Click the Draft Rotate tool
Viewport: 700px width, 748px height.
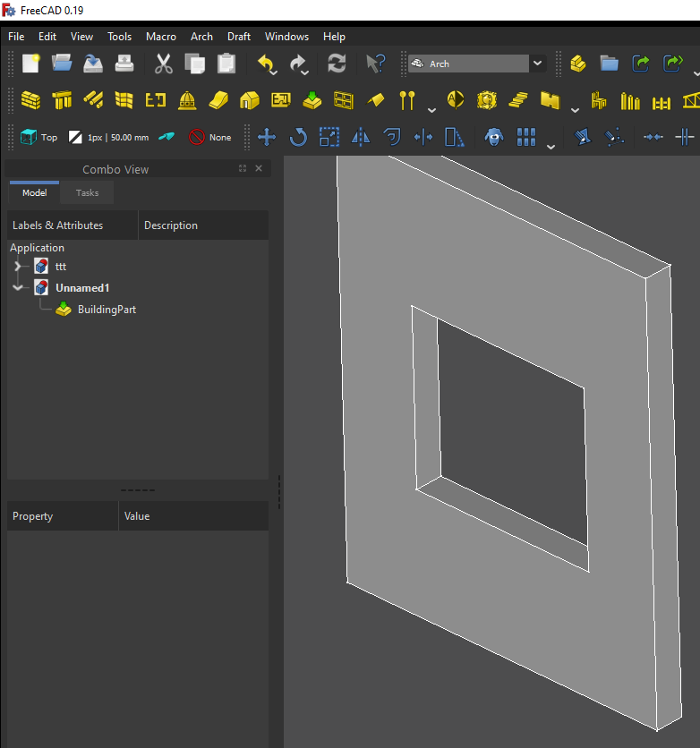(x=298, y=138)
